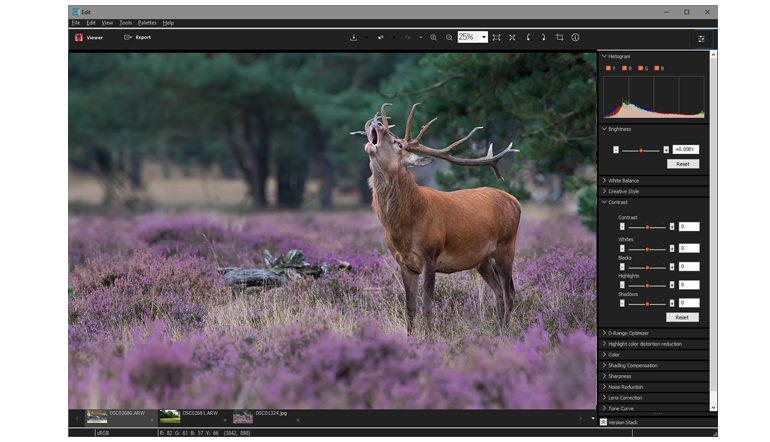Screen dimensions: 770x442
Task: Uncheck the Y channel histogram checkbox
Action: point(608,69)
